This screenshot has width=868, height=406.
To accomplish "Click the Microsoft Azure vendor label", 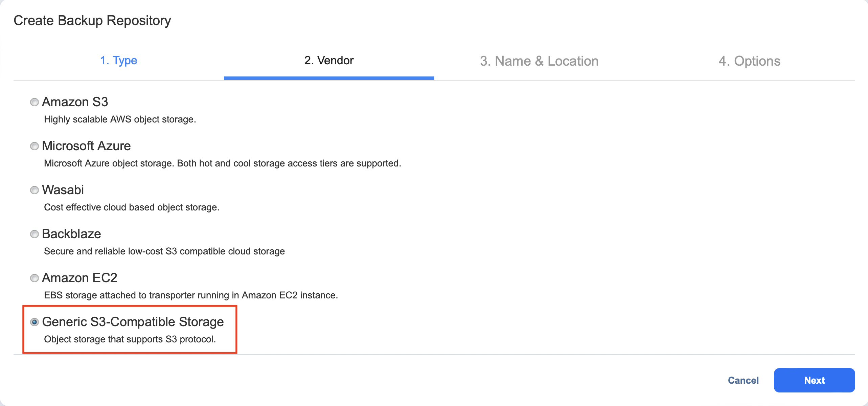I will coord(86,146).
